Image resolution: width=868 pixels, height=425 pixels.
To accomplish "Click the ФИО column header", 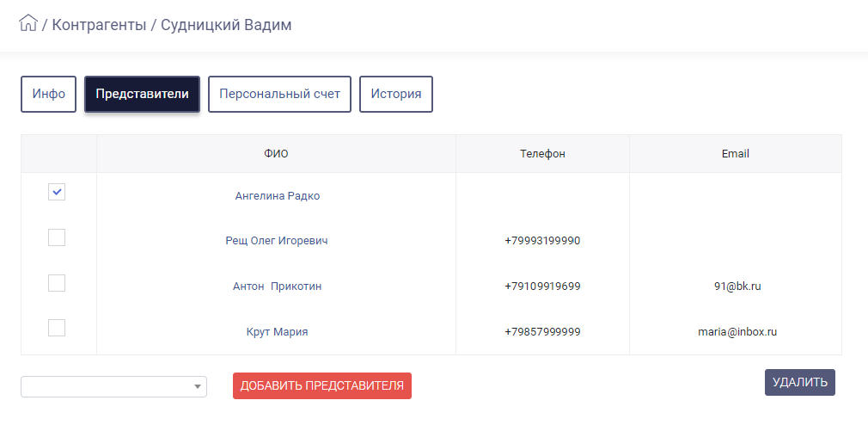I will (x=276, y=153).
